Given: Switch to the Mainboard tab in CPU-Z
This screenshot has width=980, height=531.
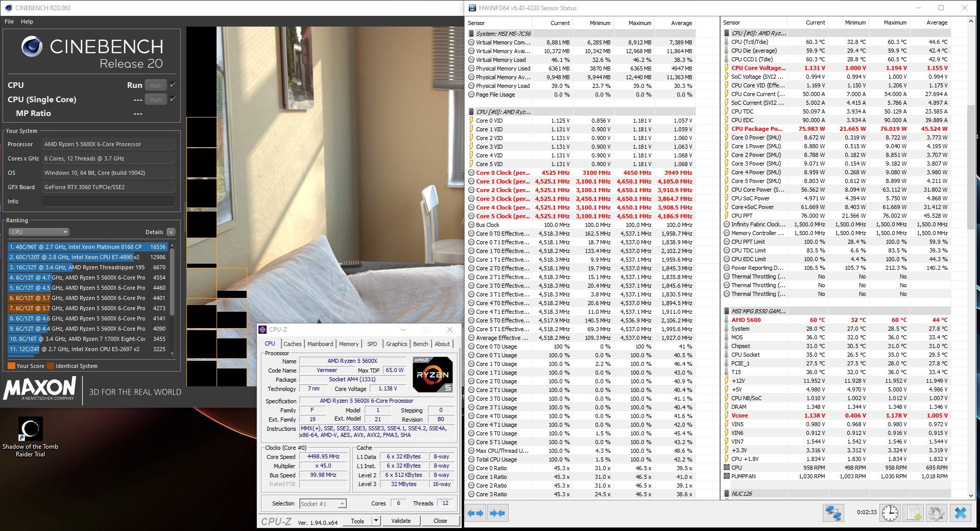Looking at the screenshot, I should [x=320, y=344].
